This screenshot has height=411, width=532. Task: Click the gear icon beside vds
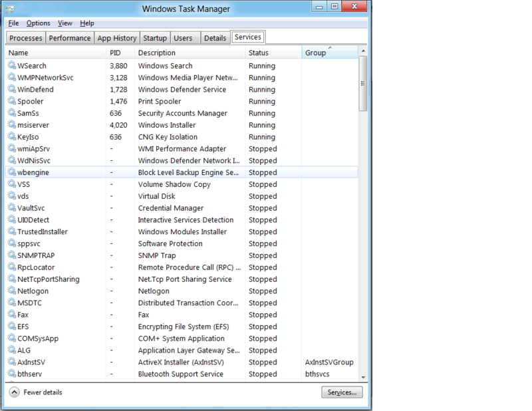click(x=12, y=196)
